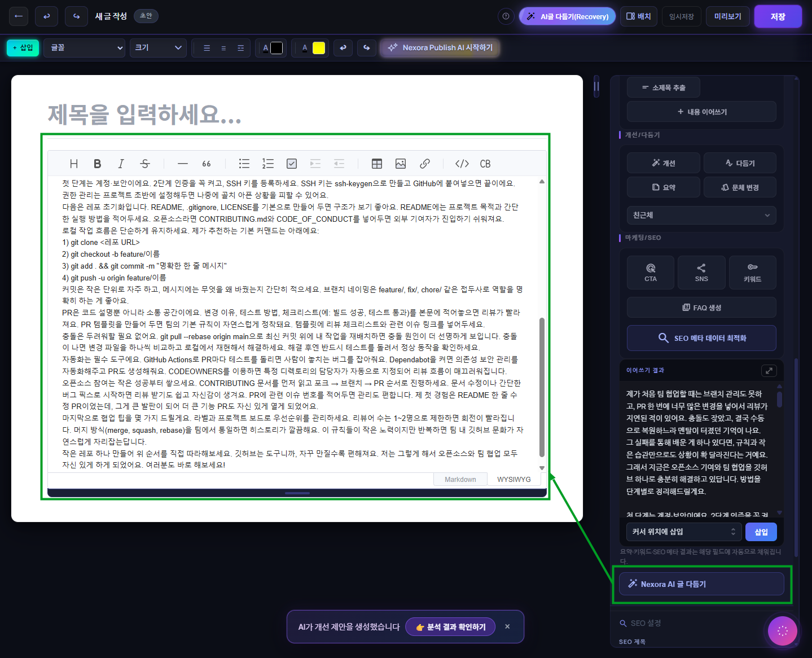This screenshot has height=658, width=812.
Task: Apply italic formatting in editor toolbar
Action: pos(121,164)
